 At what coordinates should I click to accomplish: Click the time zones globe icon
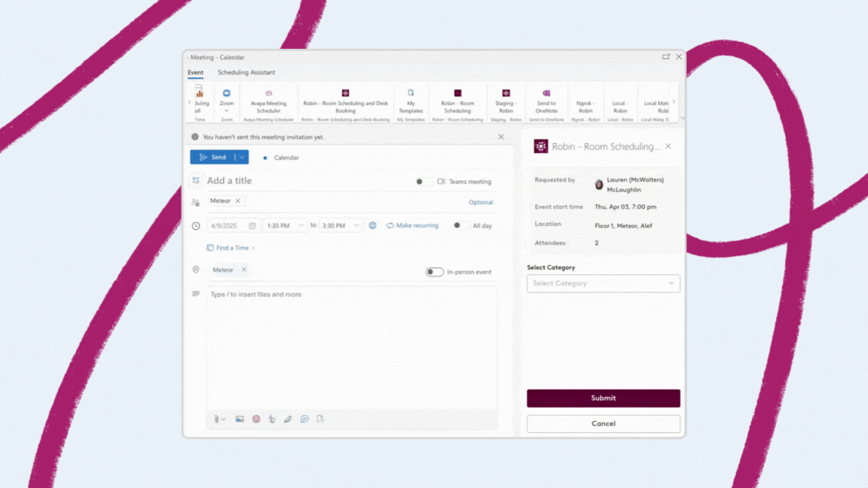click(x=372, y=226)
